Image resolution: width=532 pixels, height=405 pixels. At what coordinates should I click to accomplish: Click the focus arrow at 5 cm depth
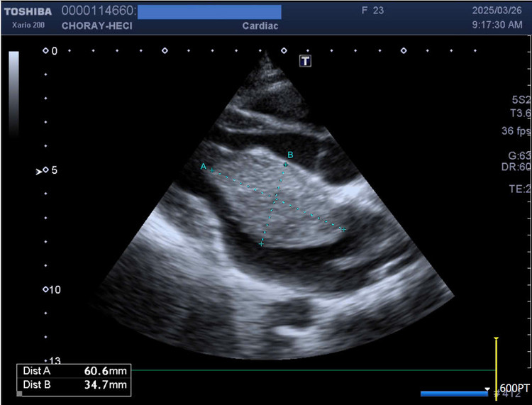tap(40, 171)
